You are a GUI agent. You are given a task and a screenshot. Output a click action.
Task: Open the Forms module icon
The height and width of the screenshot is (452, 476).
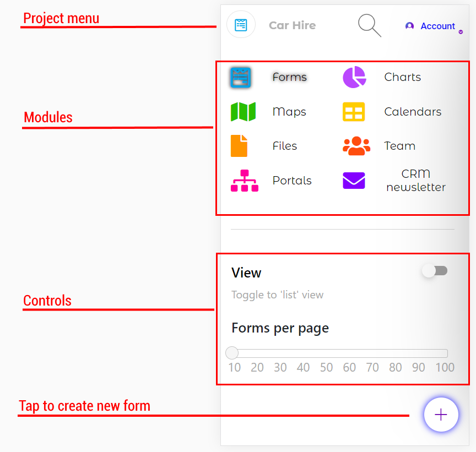[241, 78]
